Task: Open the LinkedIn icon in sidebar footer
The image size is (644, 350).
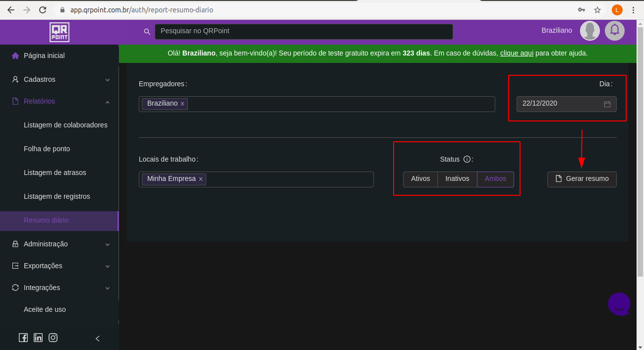Action: tap(38, 338)
